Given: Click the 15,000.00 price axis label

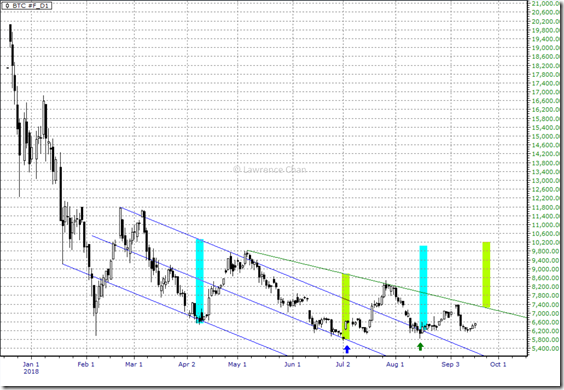Looking at the screenshot, I should (x=546, y=136).
